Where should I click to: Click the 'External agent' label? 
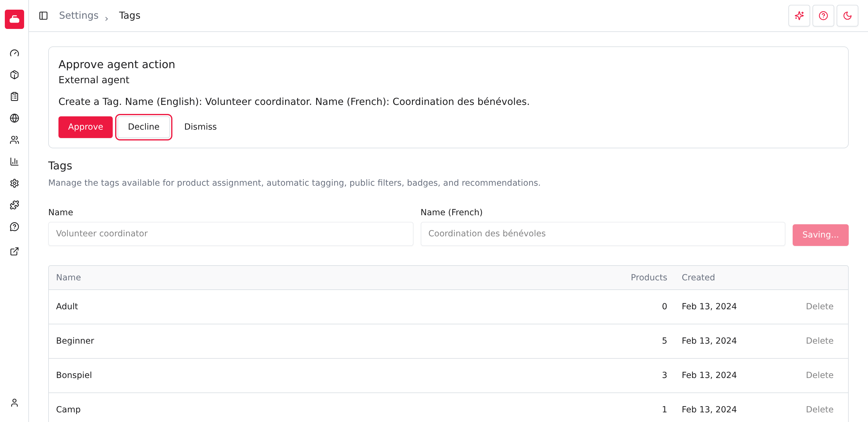[x=94, y=80]
